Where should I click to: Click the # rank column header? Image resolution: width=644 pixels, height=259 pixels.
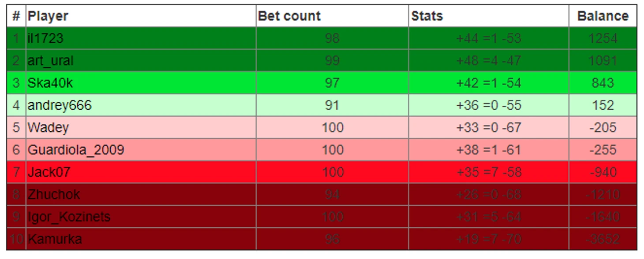coord(16,16)
